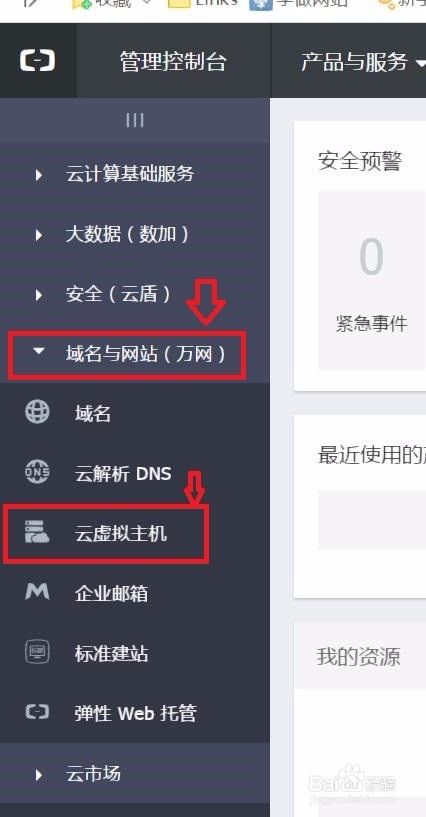The width and height of the screenshot is (426, 817).
Task: Click the server icon beside 云虚拟主机
Action: click(x=37, y=532)
